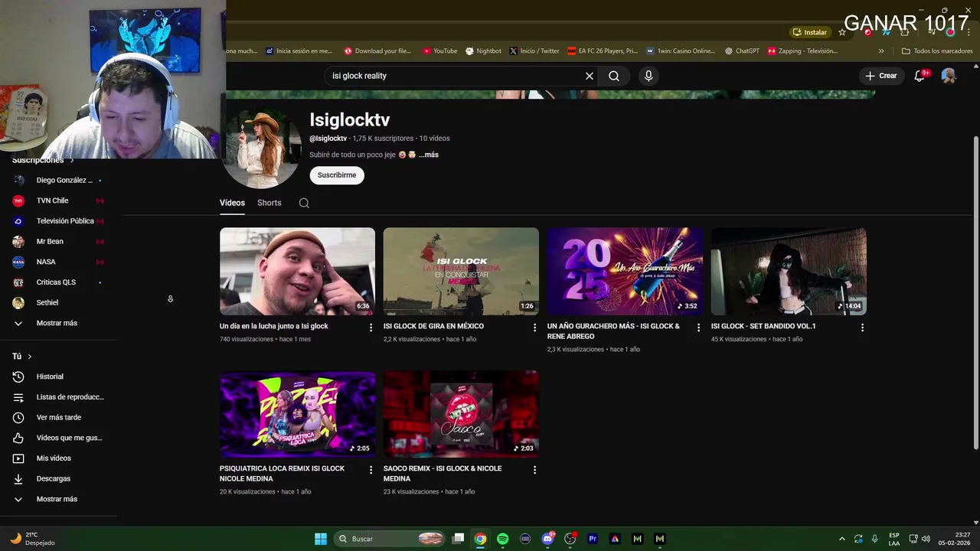Viewport: 980px width, 551px height.
Task: Click the Crear button
Action: click(x=881, y=76)
